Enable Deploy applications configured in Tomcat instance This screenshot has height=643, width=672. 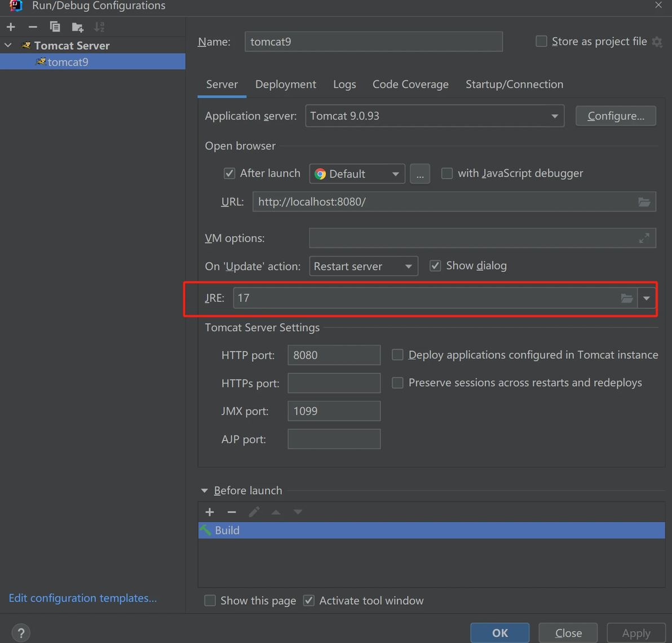tap(397, 355)
